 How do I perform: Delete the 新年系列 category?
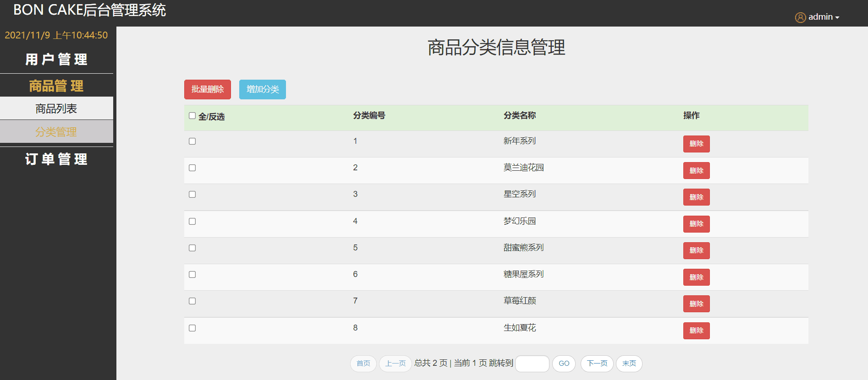coord(696,144)
